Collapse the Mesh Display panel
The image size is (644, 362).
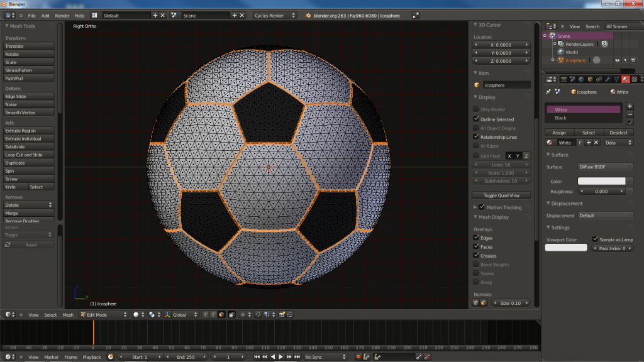[475, 217]
